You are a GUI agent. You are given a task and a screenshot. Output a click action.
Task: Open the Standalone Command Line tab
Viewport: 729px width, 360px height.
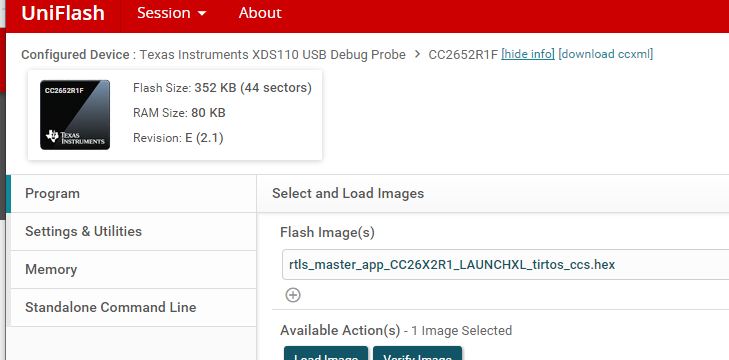tap(133, 307)
